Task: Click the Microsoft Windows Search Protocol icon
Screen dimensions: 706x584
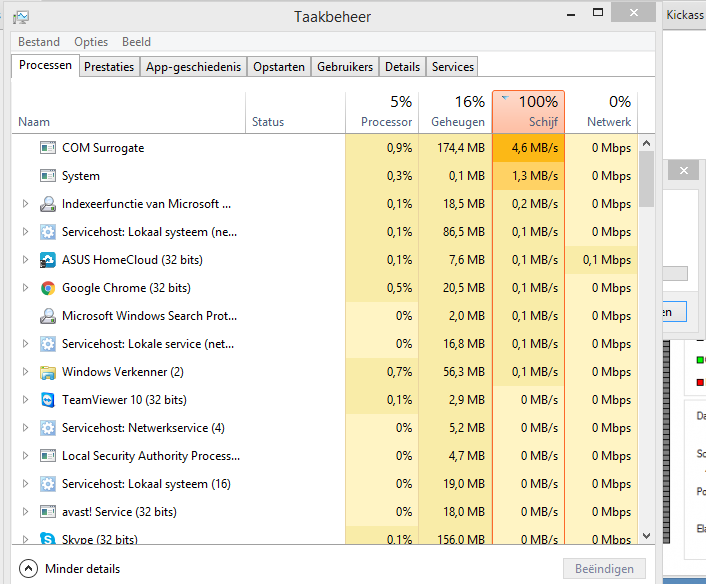Action: pyautogui.click(x=48, y=316)
